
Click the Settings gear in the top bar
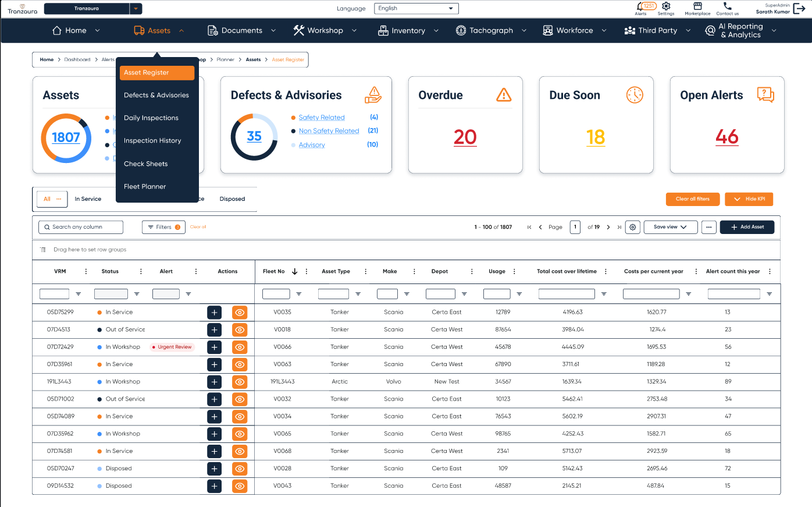(666, 7)
